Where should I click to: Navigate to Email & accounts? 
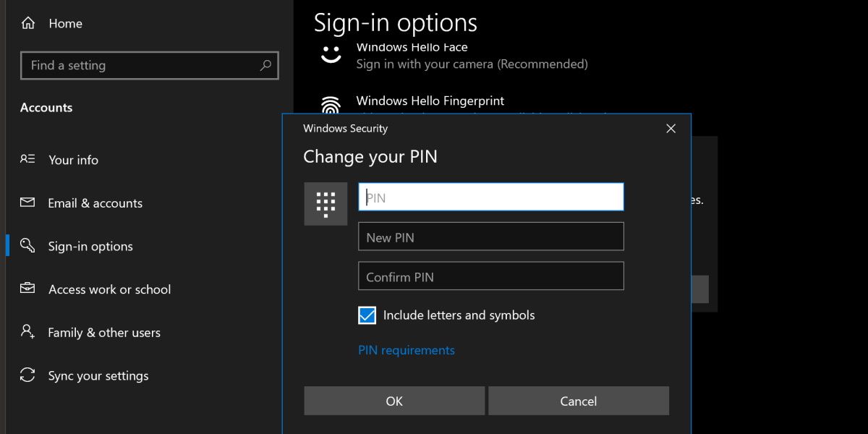[95, 203]
